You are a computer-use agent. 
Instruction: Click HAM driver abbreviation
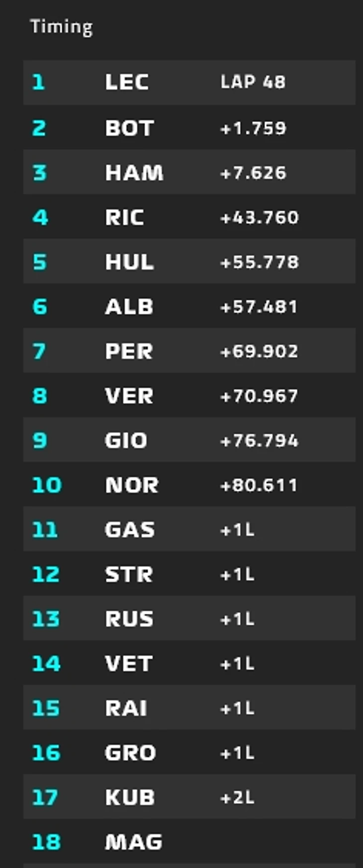click(x=134, y=173)
